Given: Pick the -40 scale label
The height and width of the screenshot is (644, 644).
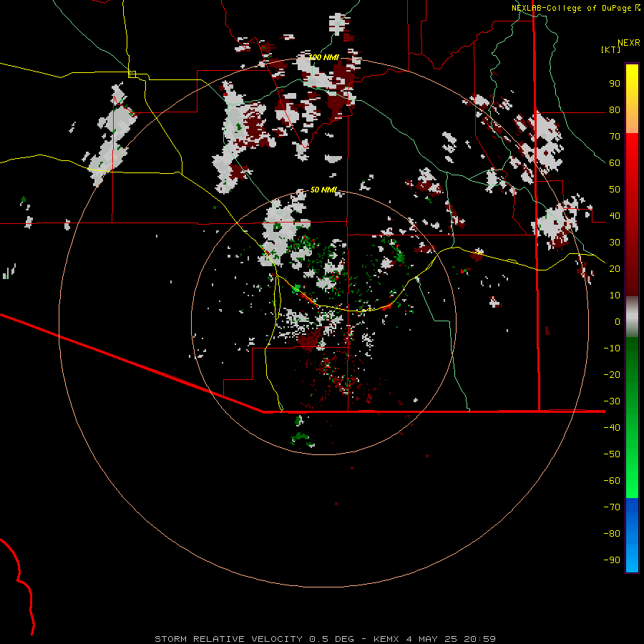Looking at the screenshot, I should click(x=612, y=428).
